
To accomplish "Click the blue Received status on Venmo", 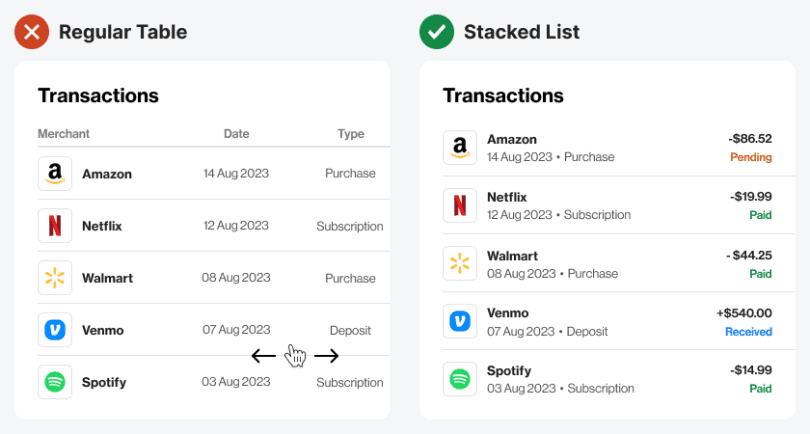I will [x=748, y=332].
